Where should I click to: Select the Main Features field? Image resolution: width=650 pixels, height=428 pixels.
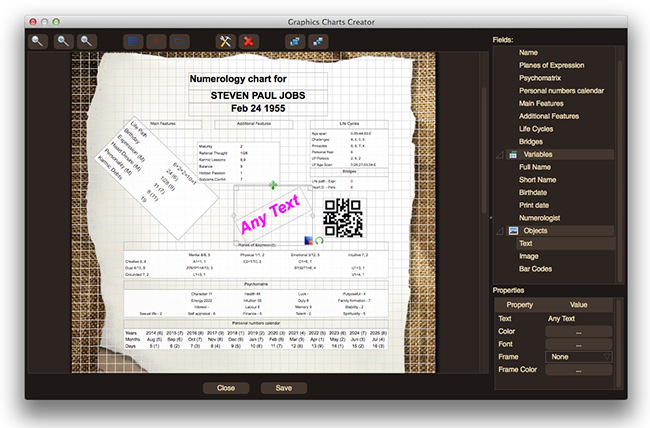(x=541, y=104)
